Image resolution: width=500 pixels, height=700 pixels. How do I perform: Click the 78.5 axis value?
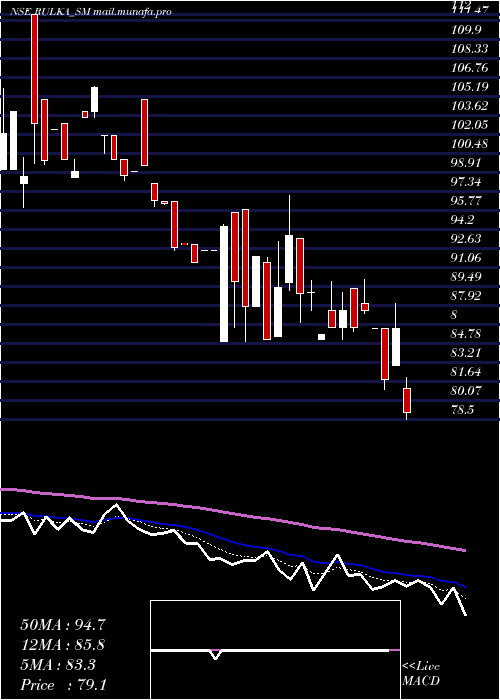(x=462, y=409)
